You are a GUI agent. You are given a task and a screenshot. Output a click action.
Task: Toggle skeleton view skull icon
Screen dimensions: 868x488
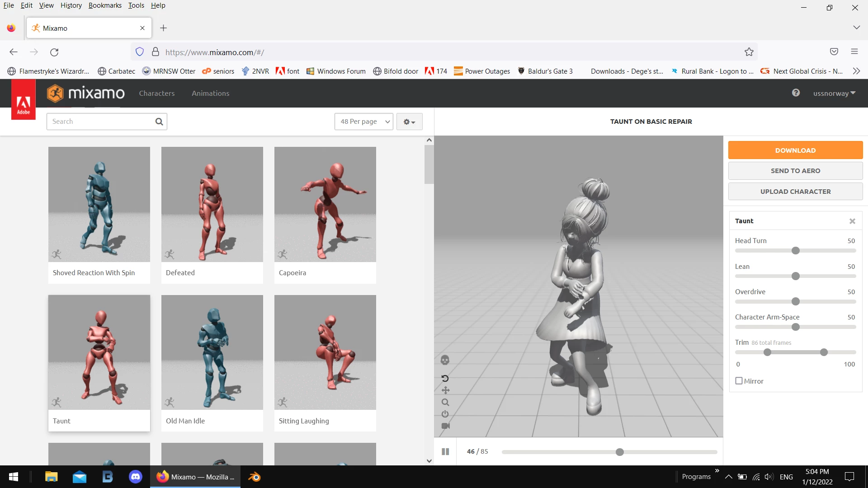(x=445, y=360)
